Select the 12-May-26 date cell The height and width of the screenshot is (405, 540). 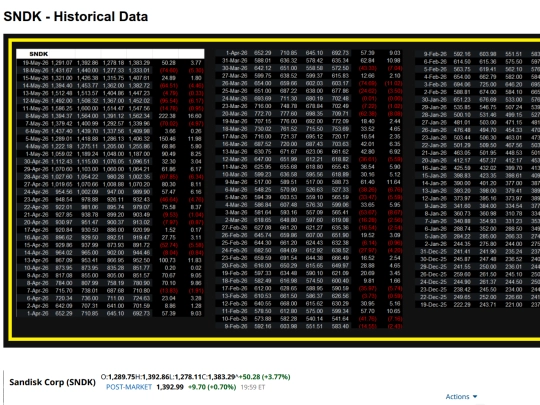tap(35, 101)
